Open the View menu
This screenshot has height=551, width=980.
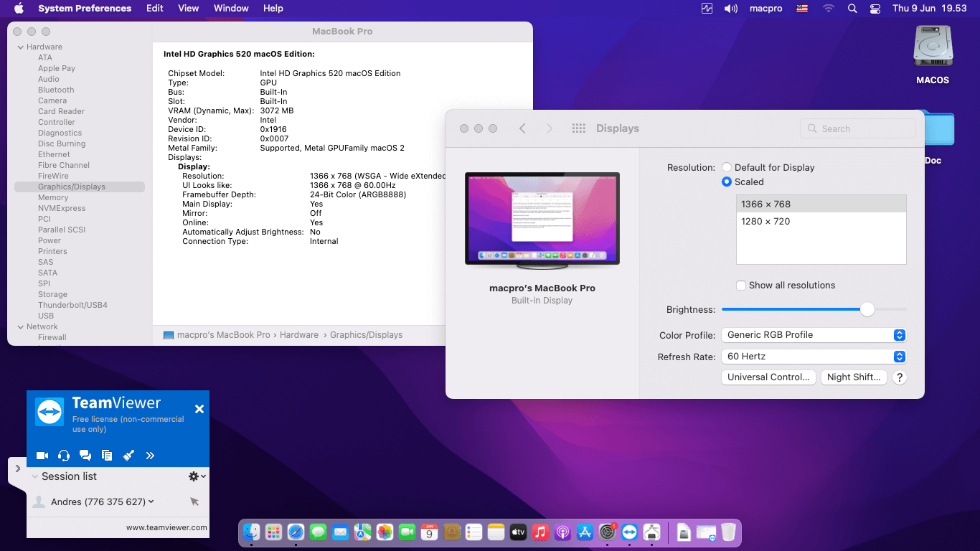coord(189,9)
